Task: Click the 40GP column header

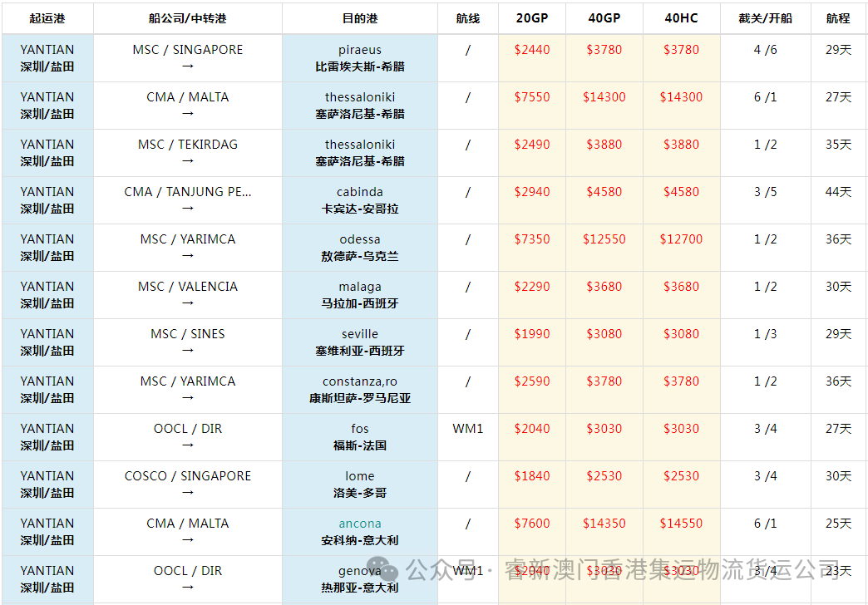Action: coord(604,19)
